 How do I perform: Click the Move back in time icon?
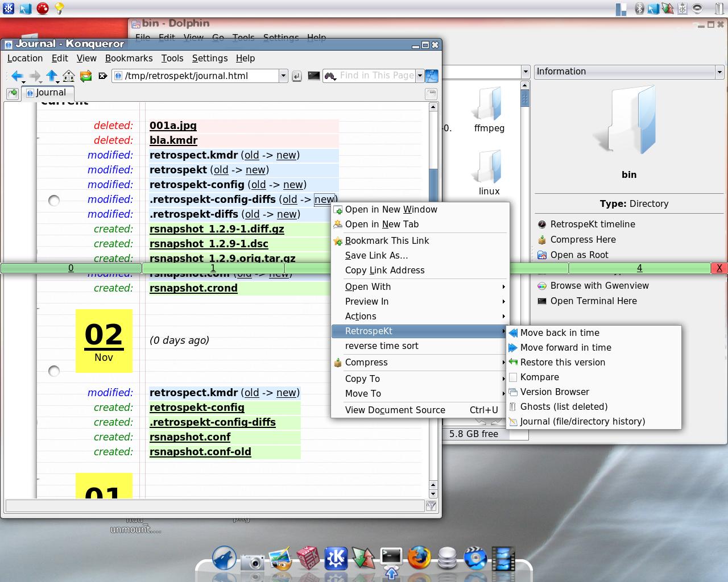coord(513,333)
